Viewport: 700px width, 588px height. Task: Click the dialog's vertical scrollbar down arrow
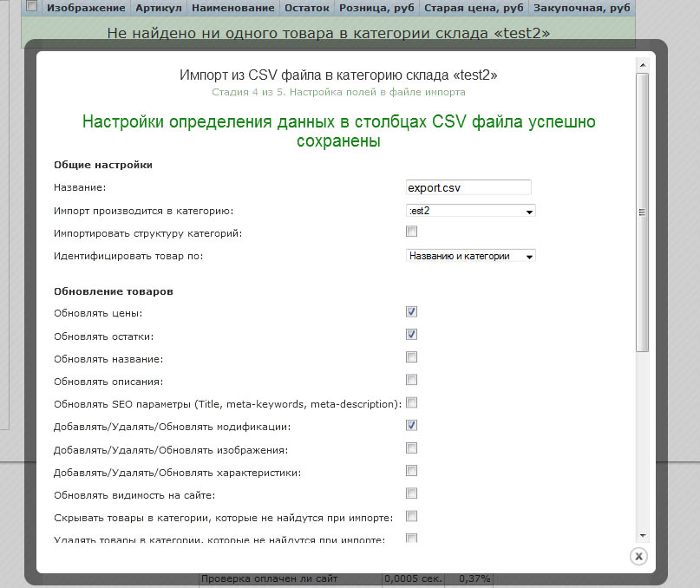[642, 536]
